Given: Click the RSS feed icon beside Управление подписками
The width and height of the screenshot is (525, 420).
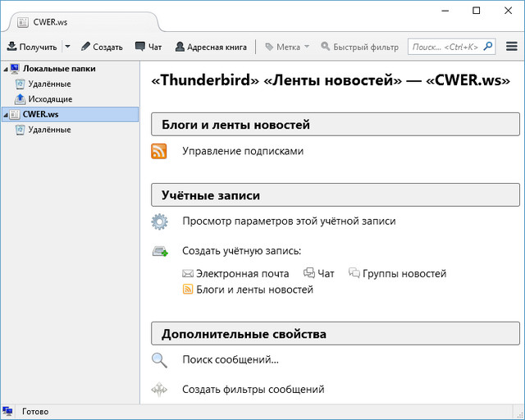Looking at the screenshot, I should click(159, 151).
